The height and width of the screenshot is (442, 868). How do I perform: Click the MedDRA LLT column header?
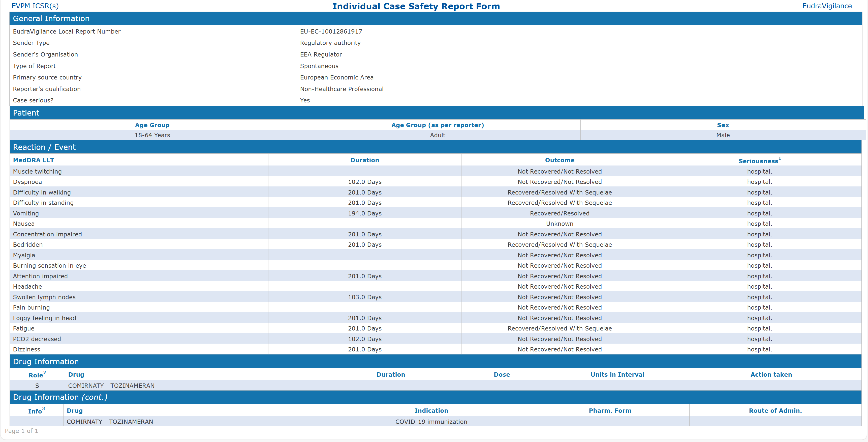click(x=33, y=160)
